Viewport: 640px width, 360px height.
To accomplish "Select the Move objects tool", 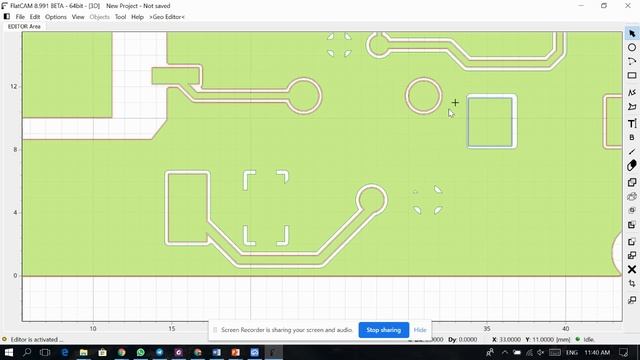I will pyautogui.click(x=632, y=300).
